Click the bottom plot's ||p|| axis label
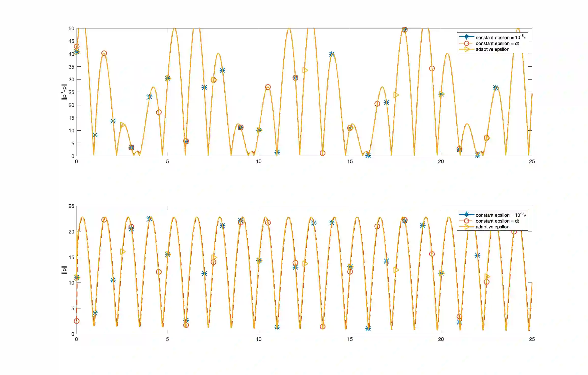The width and height of the screenshot is (588, 375). pyautogui.click(x=64, y=270)
